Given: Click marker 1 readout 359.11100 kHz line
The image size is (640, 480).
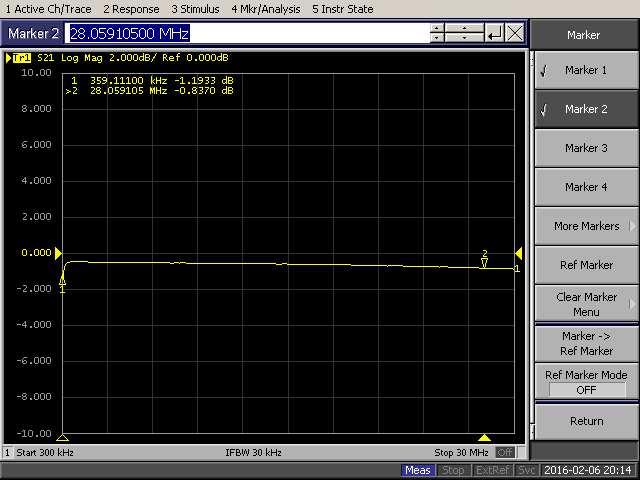Looking at the screenshot, I should click(152, 80).
